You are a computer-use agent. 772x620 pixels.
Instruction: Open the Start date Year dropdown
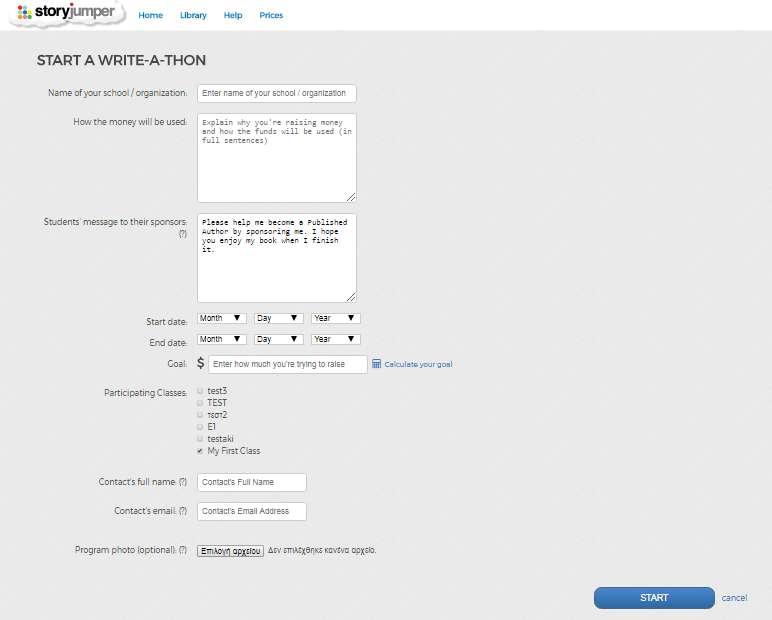[336, 318]
